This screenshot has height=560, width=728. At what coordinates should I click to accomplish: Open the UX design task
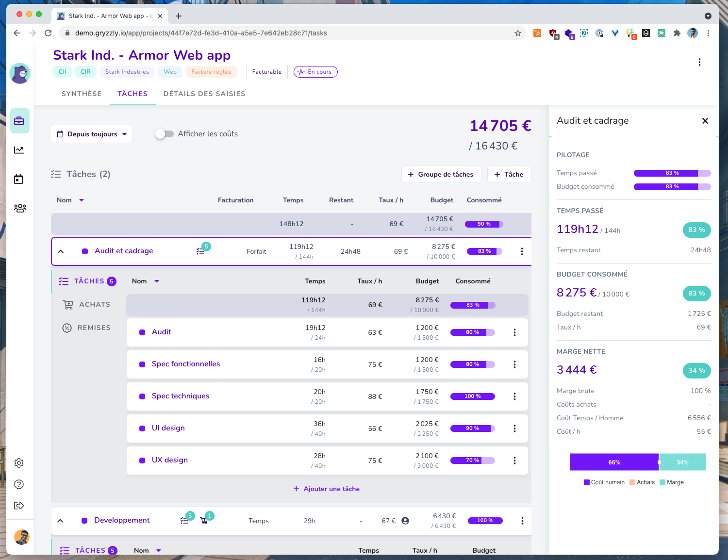click(x=170, y=460)
